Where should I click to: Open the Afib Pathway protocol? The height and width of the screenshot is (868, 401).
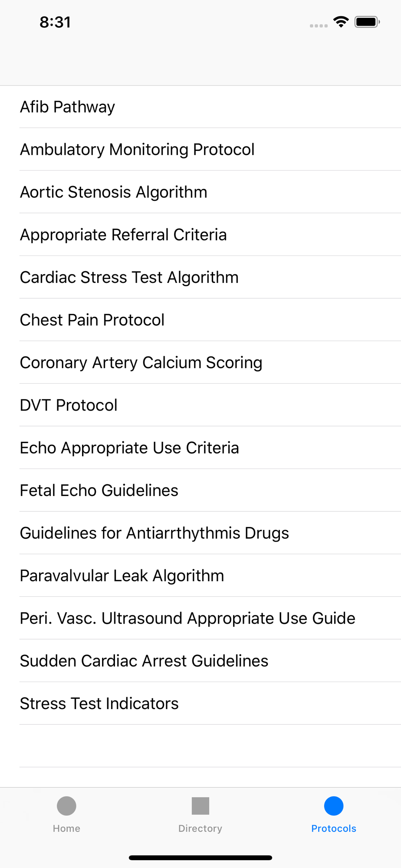(200, 107)
